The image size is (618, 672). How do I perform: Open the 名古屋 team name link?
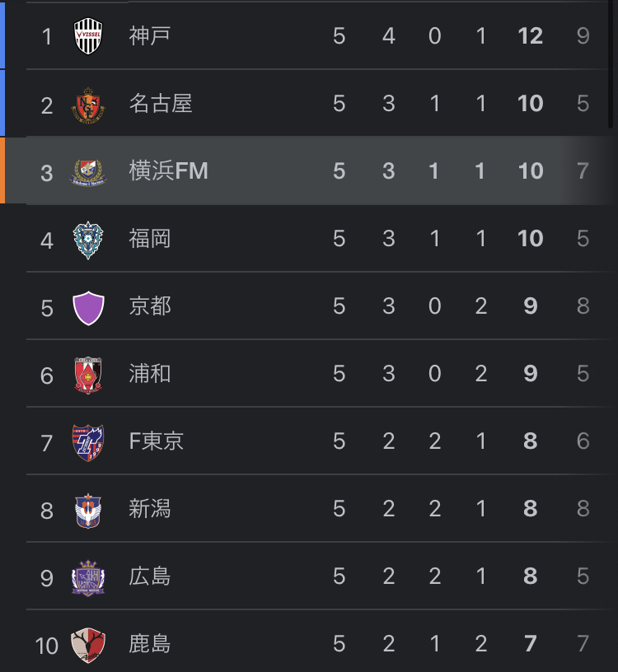(161, 103)
